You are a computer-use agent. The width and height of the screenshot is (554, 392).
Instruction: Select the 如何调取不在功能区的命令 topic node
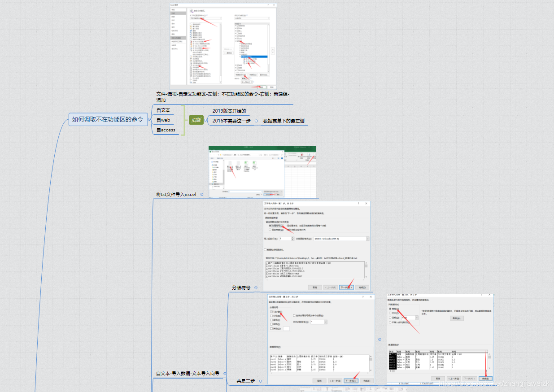point(108,119)
